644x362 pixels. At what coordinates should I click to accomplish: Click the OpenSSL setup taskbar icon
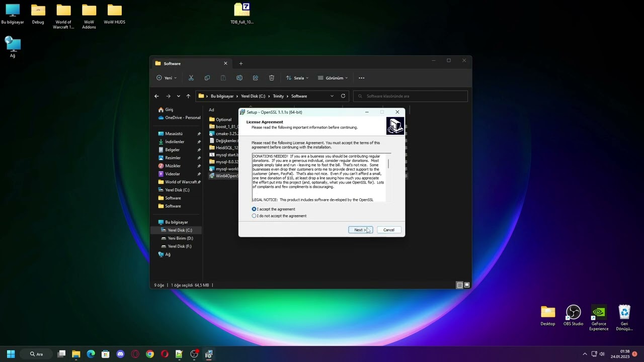click(209, 354)
